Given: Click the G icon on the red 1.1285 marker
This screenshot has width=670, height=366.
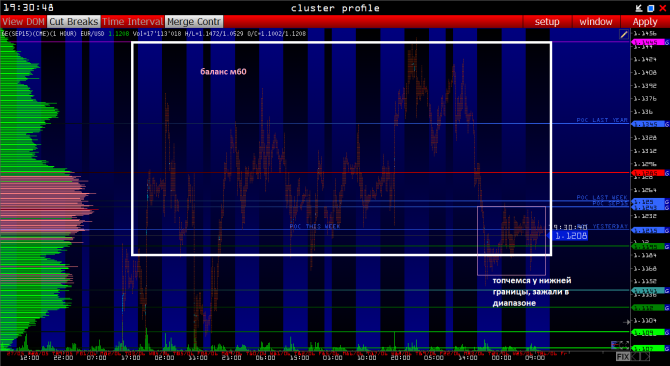Looking at the screenshot, I should click(x=667, y=173).
